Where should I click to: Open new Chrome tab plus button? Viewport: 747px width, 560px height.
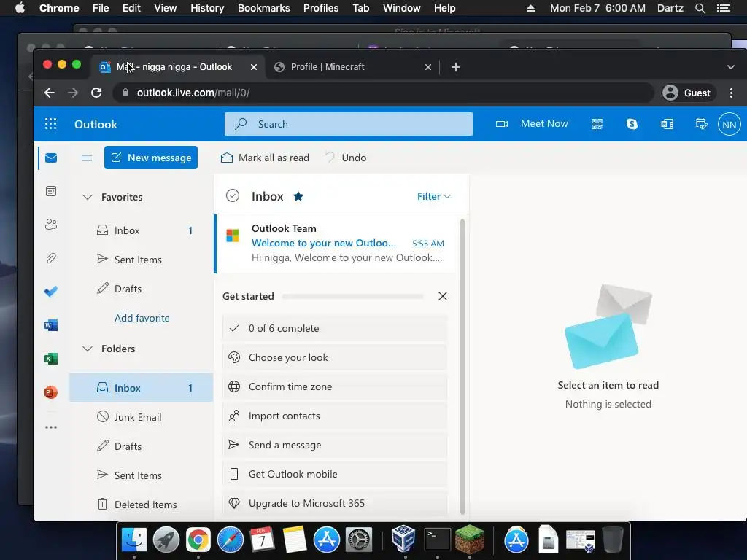pyautogui.click(x=456, y=67)
